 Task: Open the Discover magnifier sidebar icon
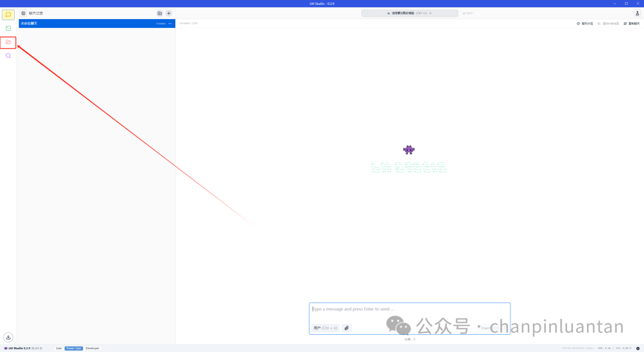[x=8, y=55]
